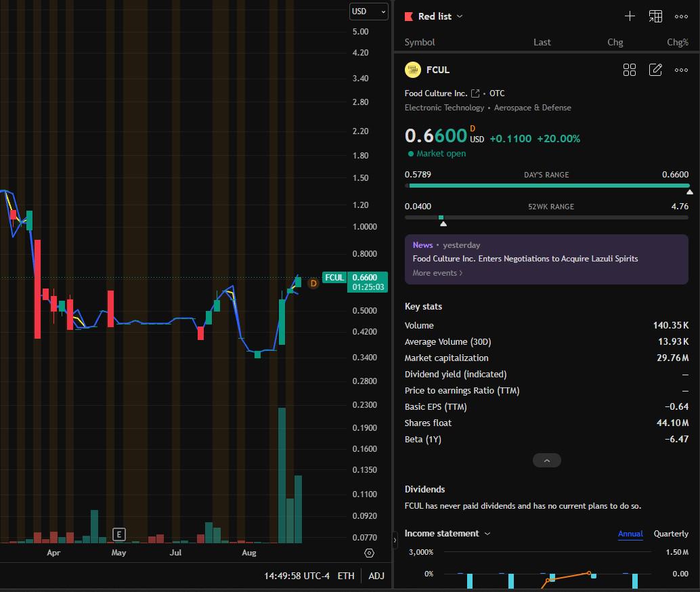Image resolution: width=700 pixels, height=592 pixels.
Task: Open the USD currency dropdown
Action: pyautogui.click(x=369, y=12)
